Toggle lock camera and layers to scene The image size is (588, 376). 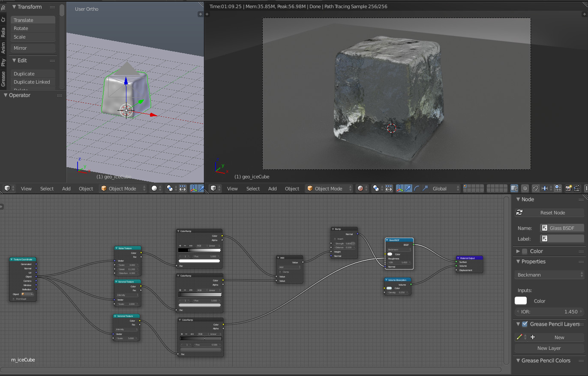(514, 189)
